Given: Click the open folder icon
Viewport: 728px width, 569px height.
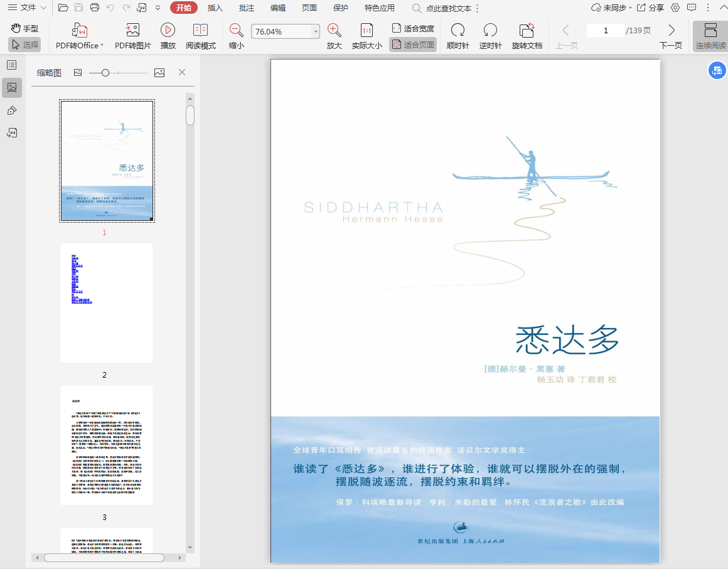Looking at the screenshot, I should click(x=63, y=8).
